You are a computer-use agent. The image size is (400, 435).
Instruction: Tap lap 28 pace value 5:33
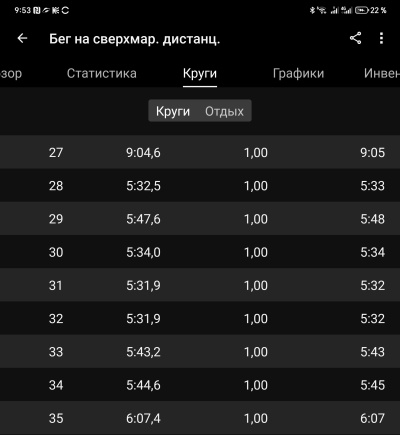(x=372, y=186)
